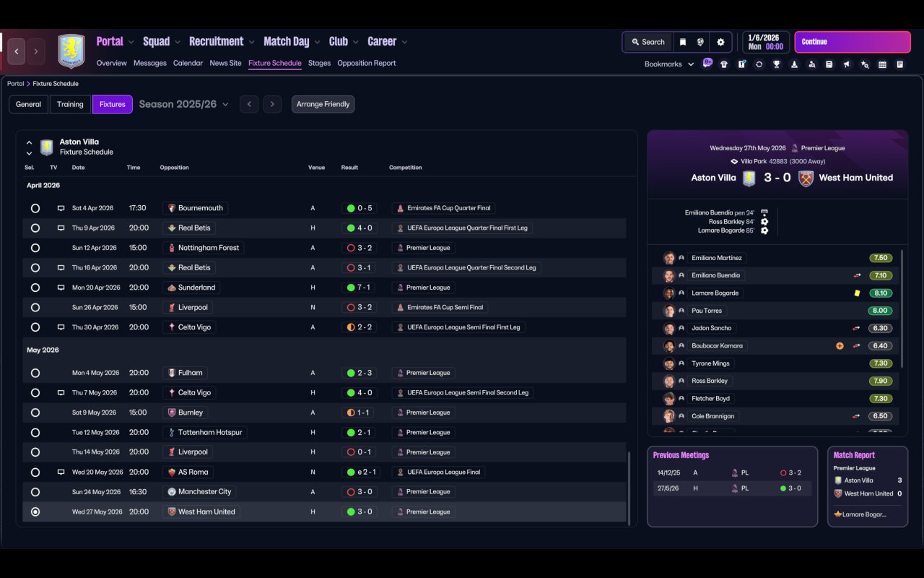This screenshot has width=924, height=578.
Task: Click the Continue button
Action: pos(853,42)
